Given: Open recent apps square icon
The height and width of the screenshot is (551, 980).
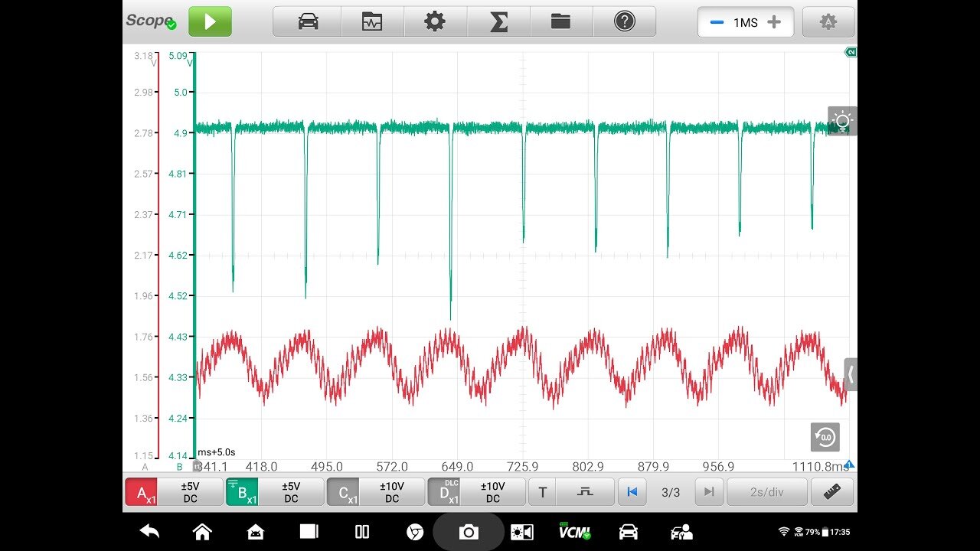Looking at the screenshot, I should [309, 532].
